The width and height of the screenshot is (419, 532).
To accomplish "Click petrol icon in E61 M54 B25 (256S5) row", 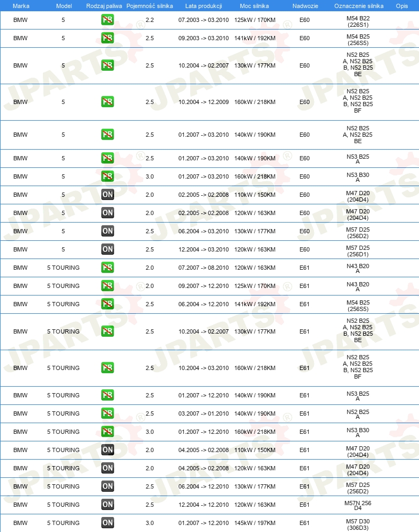I will pos(108,304).
